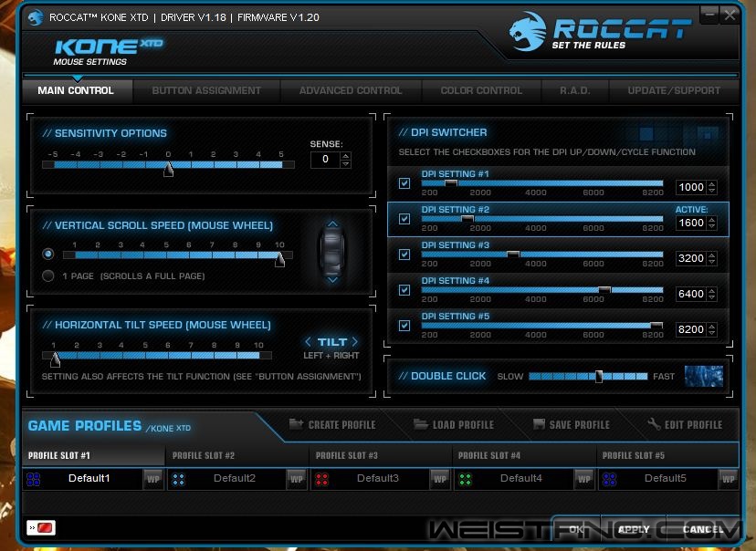Click the ROCCAT logo in the header

601,31
